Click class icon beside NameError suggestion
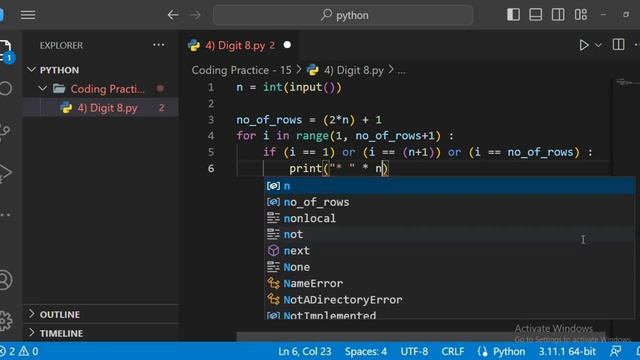This screenshot has width=640, height=360. 273,283
